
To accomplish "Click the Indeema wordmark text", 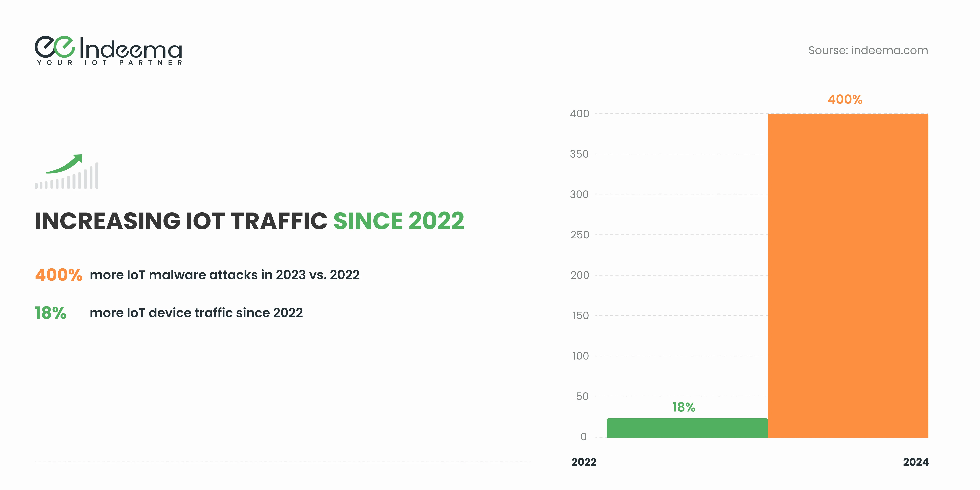I will 131,49.
